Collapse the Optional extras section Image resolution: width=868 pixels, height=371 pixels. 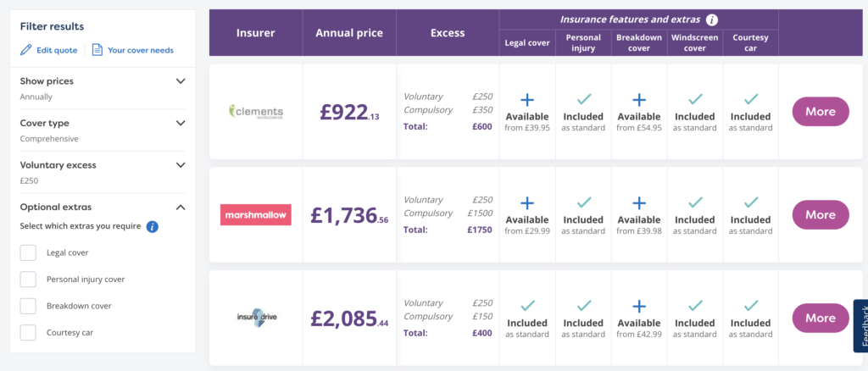(x=181, y=208)
